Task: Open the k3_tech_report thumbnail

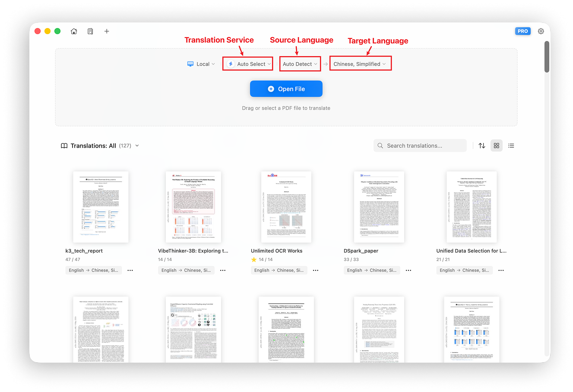Action: 101,207
